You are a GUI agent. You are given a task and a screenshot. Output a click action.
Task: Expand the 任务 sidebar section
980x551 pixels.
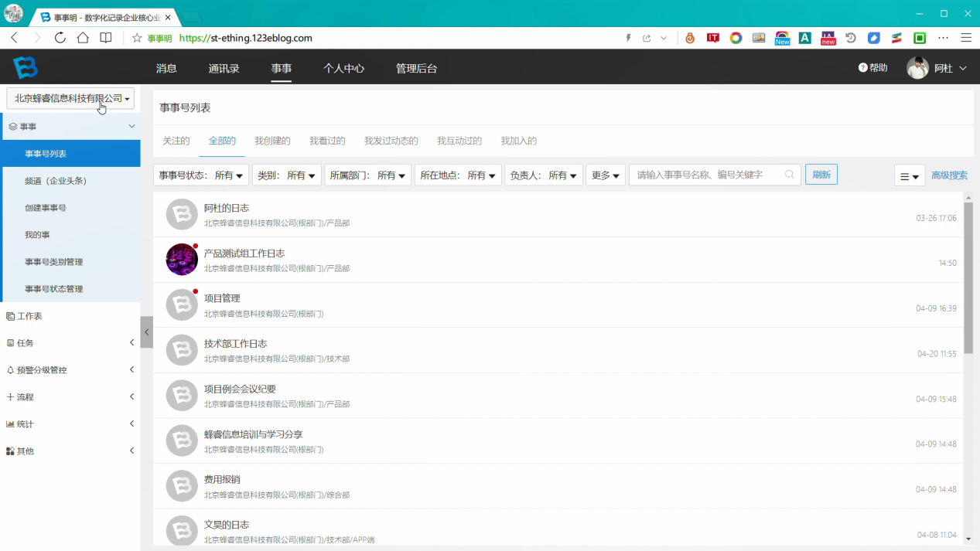(x=70, y=343)
